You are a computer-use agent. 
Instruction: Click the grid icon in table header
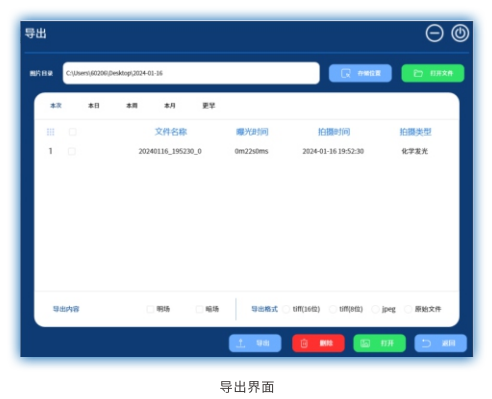pos(50,132)
